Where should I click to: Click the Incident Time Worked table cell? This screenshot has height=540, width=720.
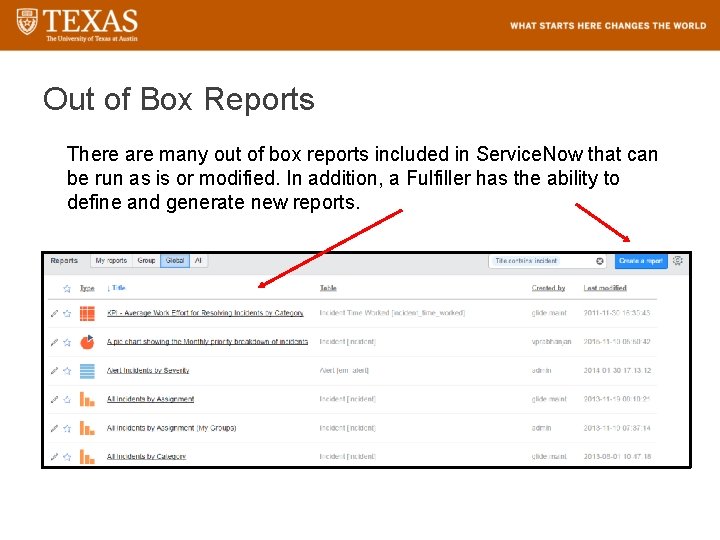[x=392, y=313]
